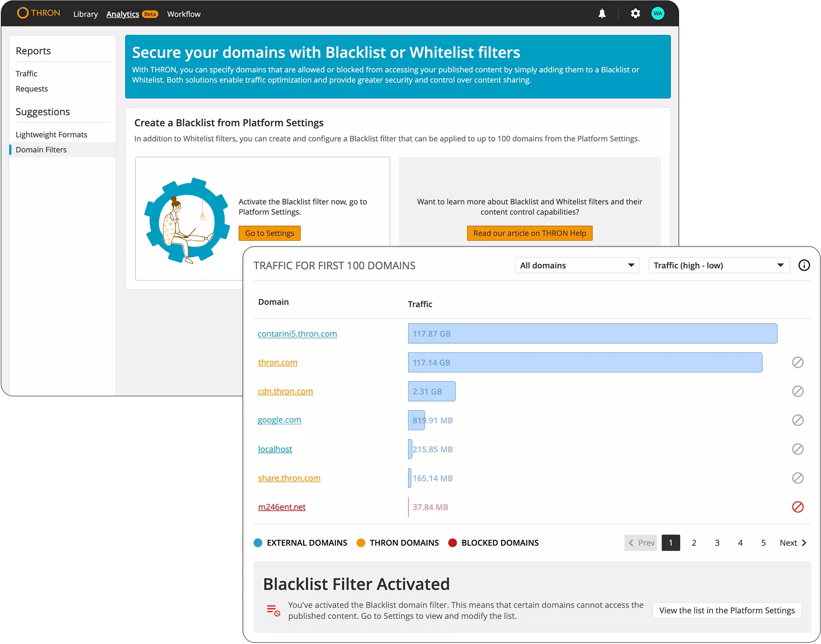This screenshot has width=821, height=644.
Task: Click the THRON logo
Action: click(x=39, y=14)
